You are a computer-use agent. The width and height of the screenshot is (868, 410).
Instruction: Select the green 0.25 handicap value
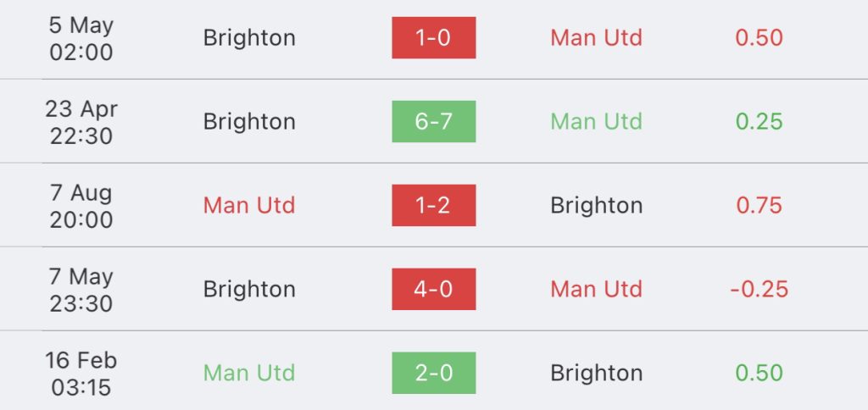tap(759, 122)
